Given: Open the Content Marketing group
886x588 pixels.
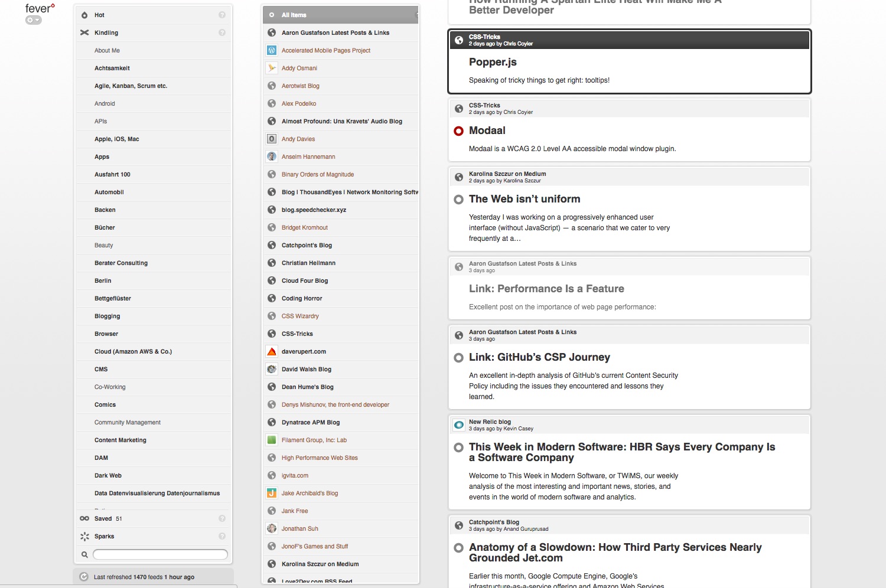Looking at the screenshot, I should click(154, 440).
